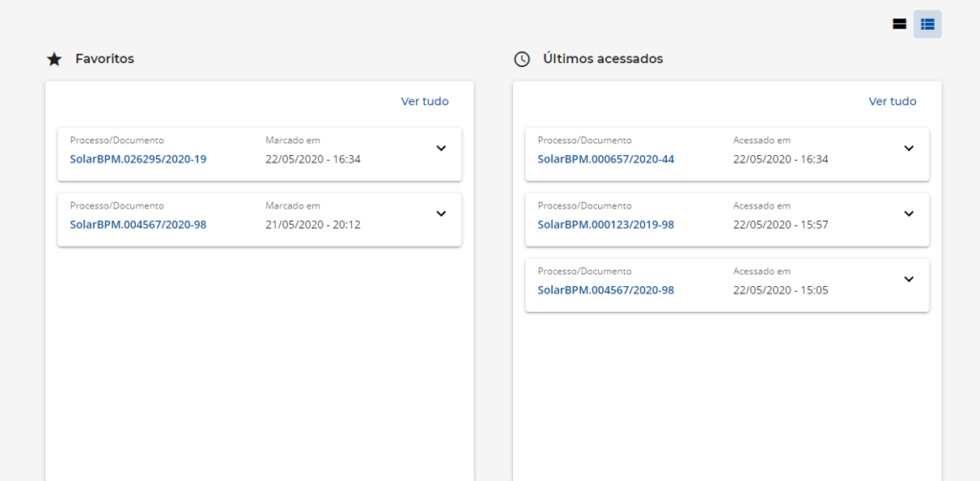Viewport: 980px width, 481px height.
Task: Click the Últimos acessados clock icon
Action: click(522, 59)
